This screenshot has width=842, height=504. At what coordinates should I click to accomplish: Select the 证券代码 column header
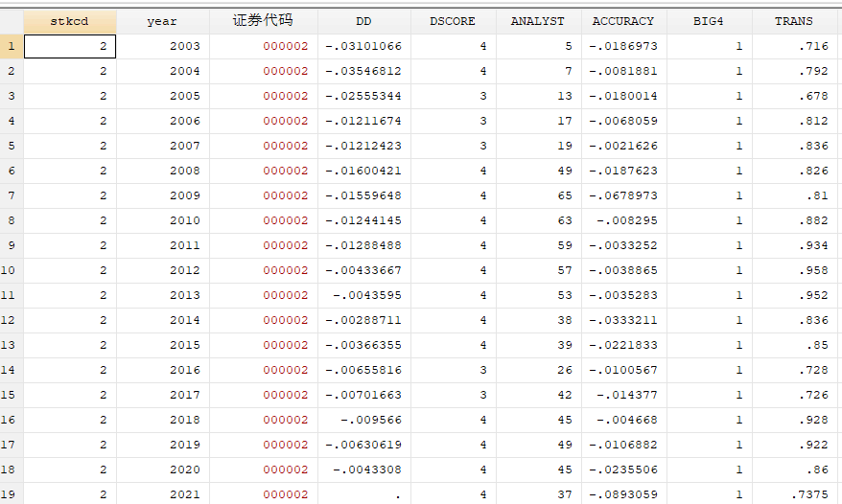point(263,21)
